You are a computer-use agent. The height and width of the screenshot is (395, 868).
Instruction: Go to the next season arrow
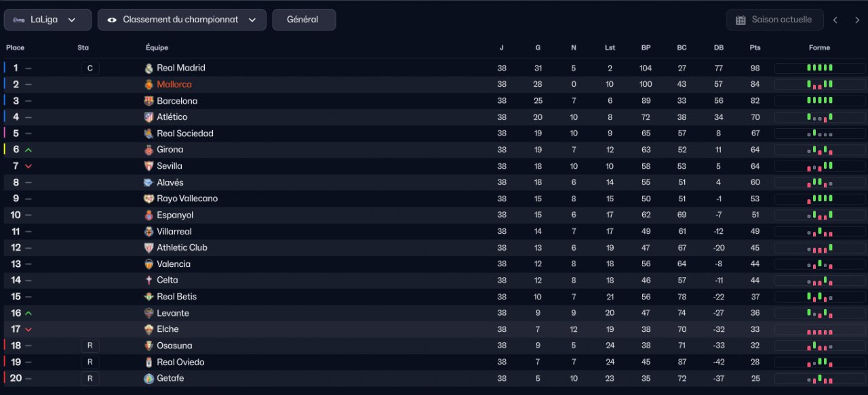(x=857, y=20)
